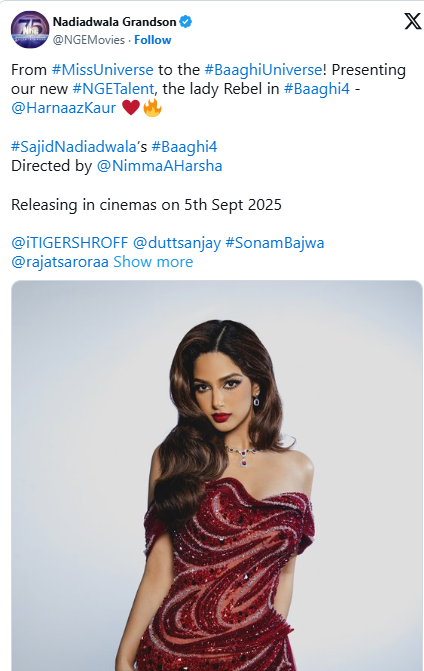Open the Nadiadwala Grandson profile avatar
424x671 pixels.
pyautogui.click(x=30, y=30)
